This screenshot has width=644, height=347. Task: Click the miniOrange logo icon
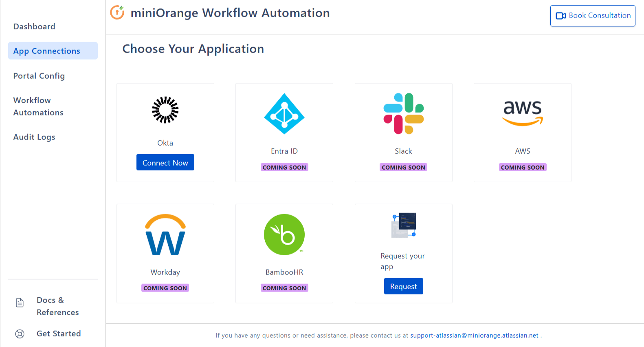(117, 13)
